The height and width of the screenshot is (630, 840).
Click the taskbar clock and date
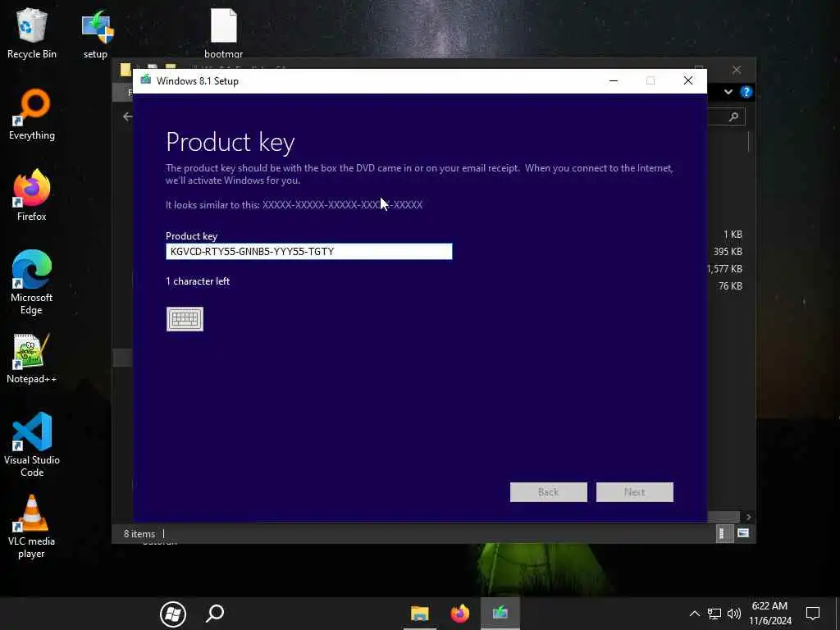click(x=769, y=614)
